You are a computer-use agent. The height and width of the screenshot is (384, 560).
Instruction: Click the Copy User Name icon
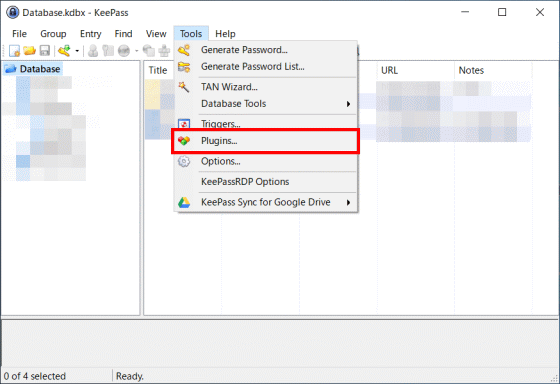93,51
